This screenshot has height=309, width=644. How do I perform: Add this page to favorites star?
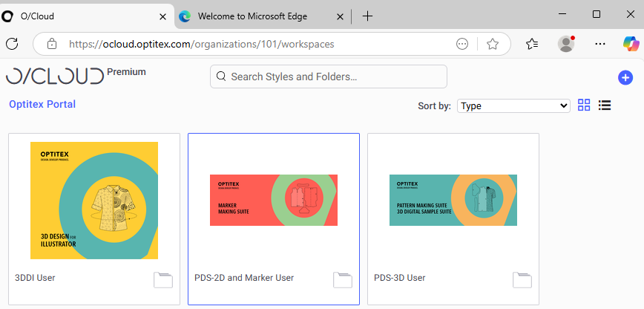click(x=493, y=44)
